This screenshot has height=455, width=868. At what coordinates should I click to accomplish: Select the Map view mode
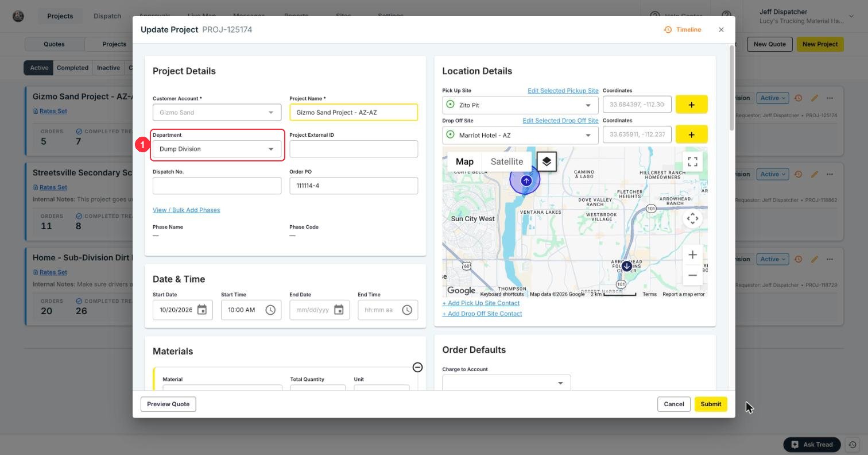tap(464, 161)
